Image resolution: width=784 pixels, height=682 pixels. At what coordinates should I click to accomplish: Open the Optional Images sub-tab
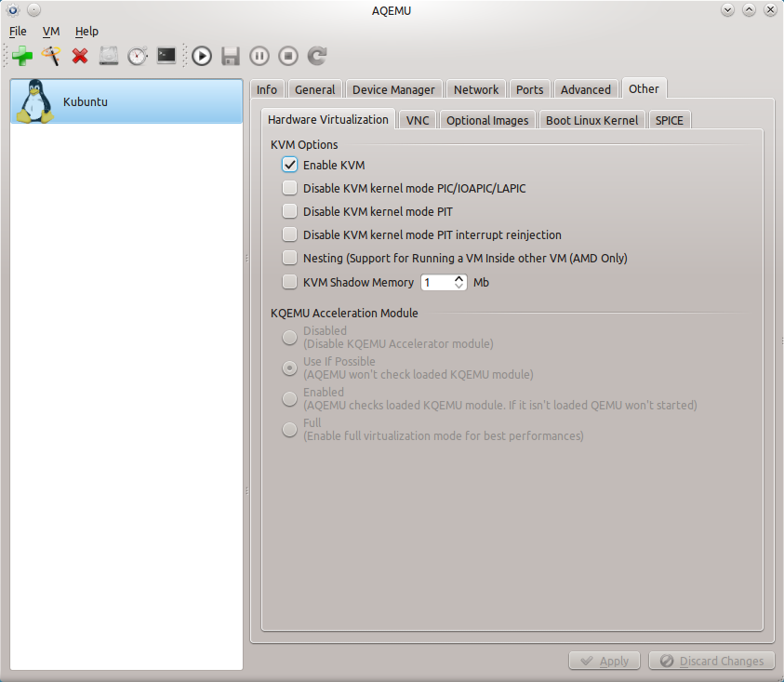(487, 121)
